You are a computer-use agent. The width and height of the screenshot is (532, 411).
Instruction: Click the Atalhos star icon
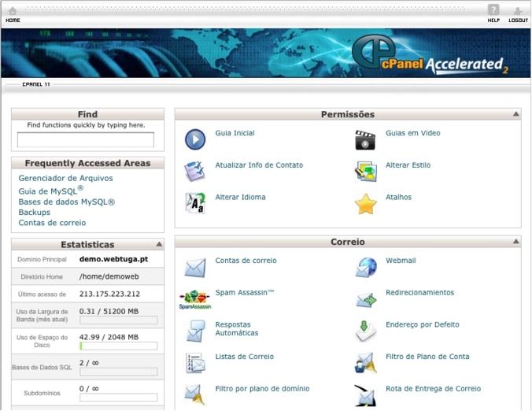click(x=366, y=204)
